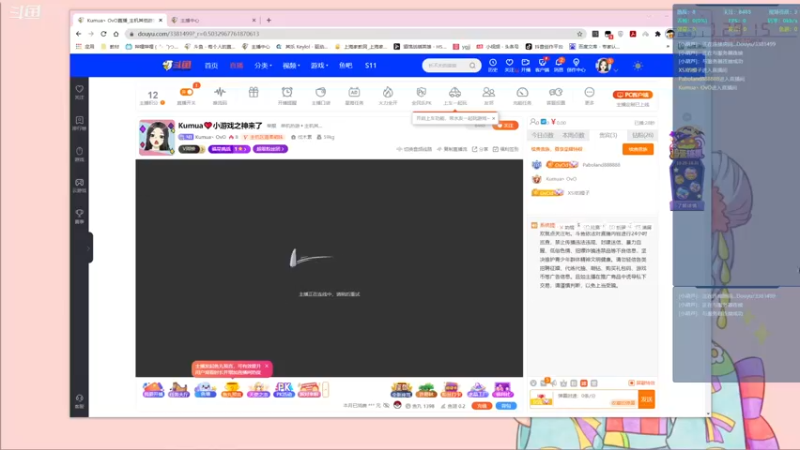
Task: Click the orange 充值 recharge button
Action: tap(482, 406)
